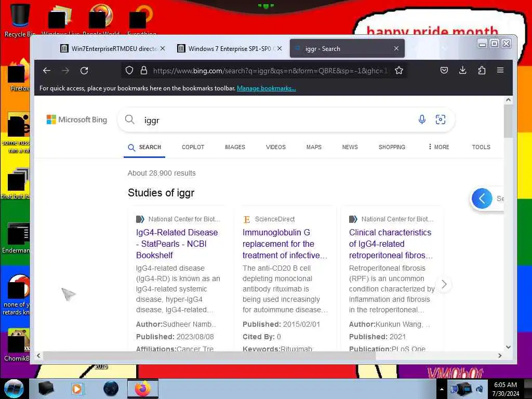Select the NEWS search tab

pyautogui.click(x=350, y=147)
